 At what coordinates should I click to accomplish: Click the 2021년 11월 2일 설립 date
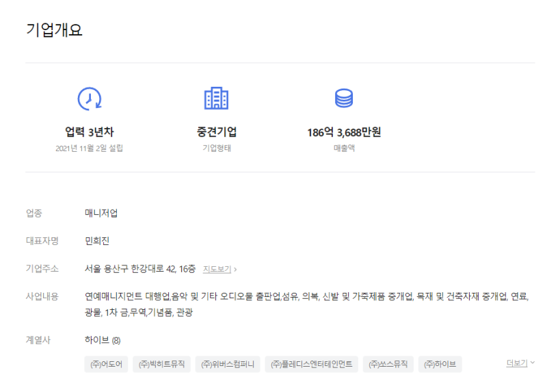[90, 148]
